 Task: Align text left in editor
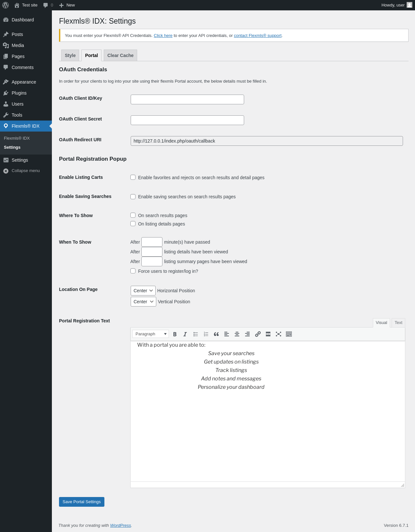tap(227, 334)
